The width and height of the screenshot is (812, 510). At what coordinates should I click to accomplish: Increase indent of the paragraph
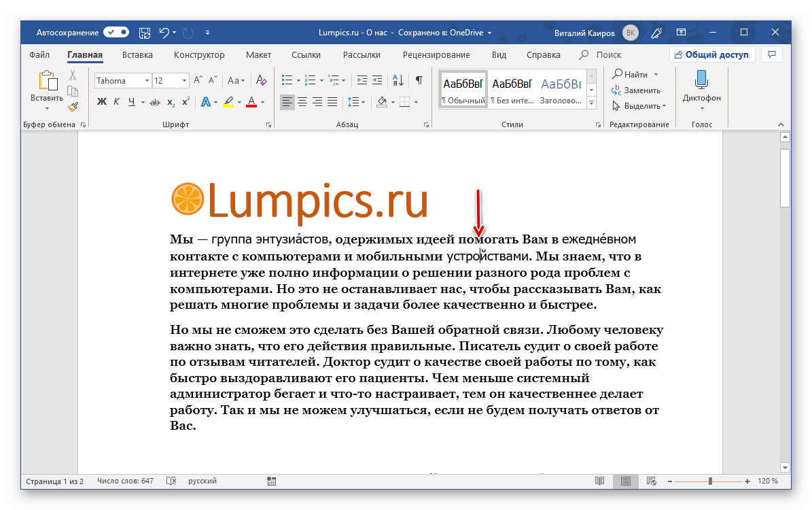(377, 80)
